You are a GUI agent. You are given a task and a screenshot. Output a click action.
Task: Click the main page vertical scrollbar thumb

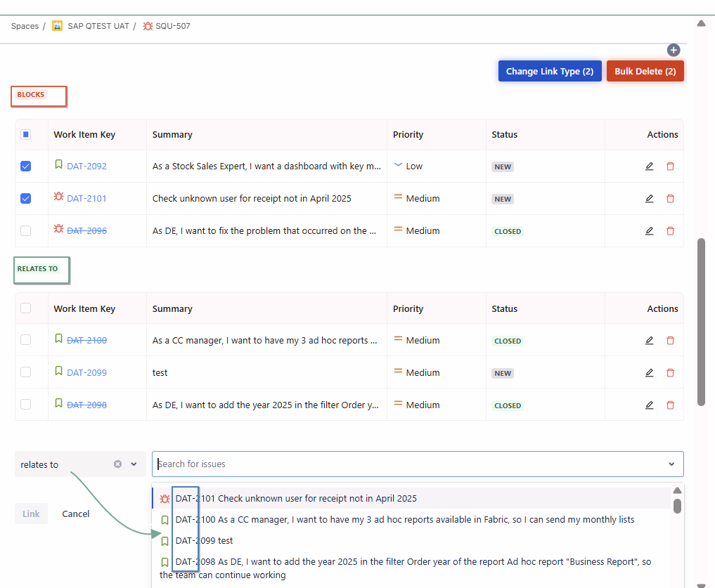click(701, 322)
